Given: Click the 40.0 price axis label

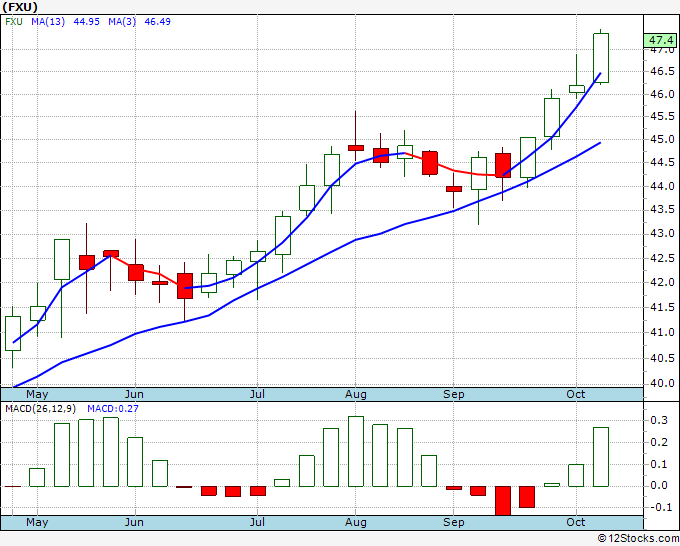Looking at the screenshot, I should click(662, 383).
